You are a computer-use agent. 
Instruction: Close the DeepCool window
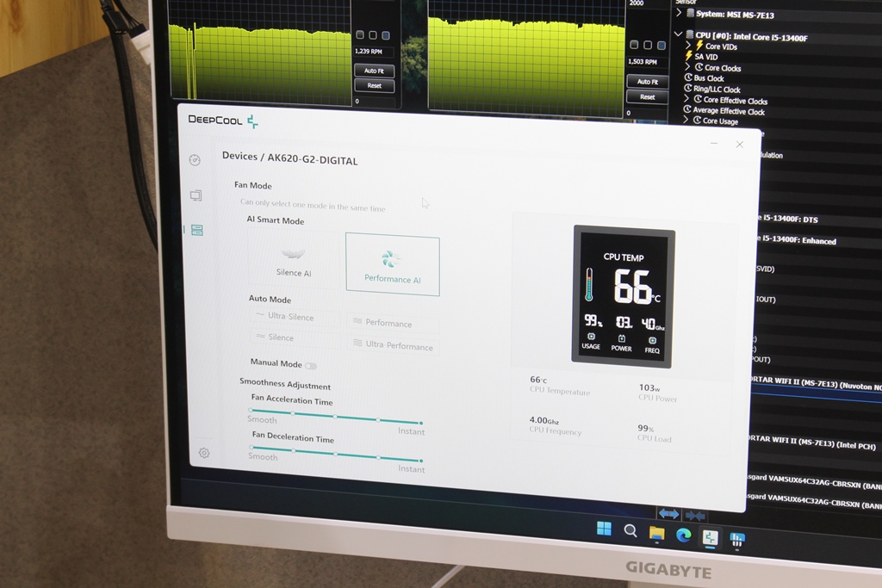pyautogui.click(x=740, y=145)
